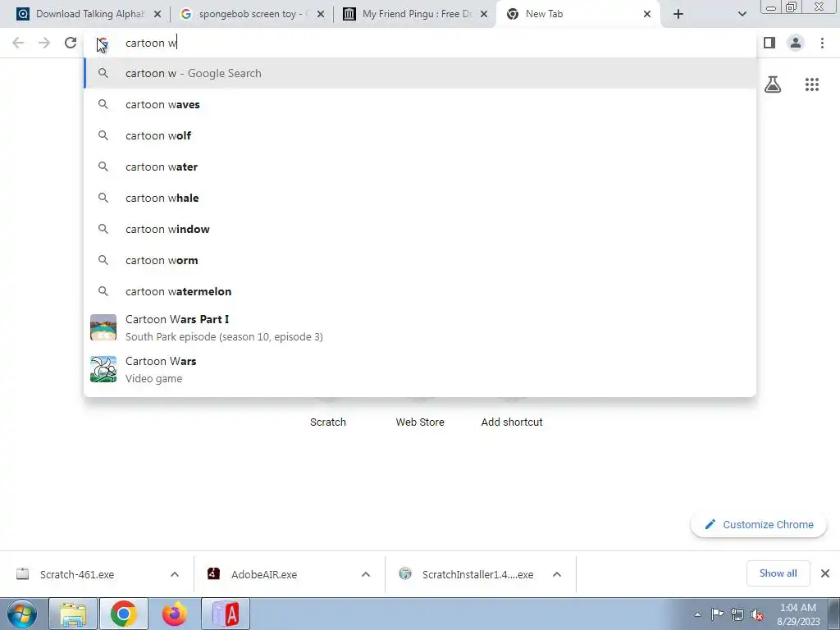Select cartoon w - Google Search suggestion
Viewport: 840px width, 630px height.
pyautogui.click(x=420, y=73)
